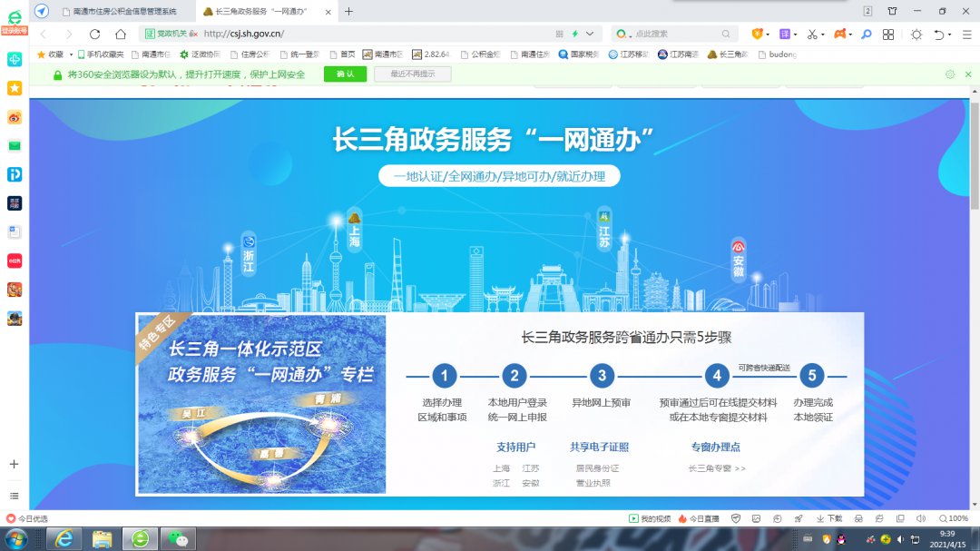
Task: Click the sidebar favorites star icon
Action: [15, 88]
